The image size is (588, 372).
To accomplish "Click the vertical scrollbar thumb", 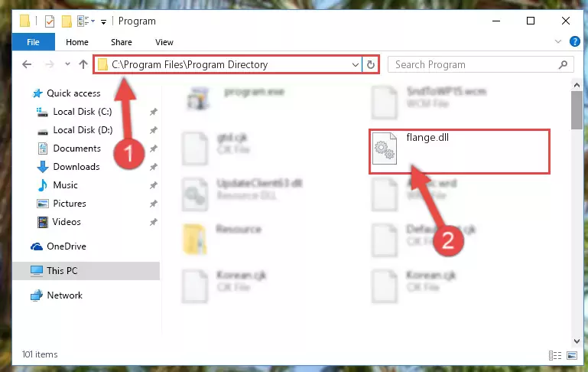I will pyautogui.click(x=577, y=109).
